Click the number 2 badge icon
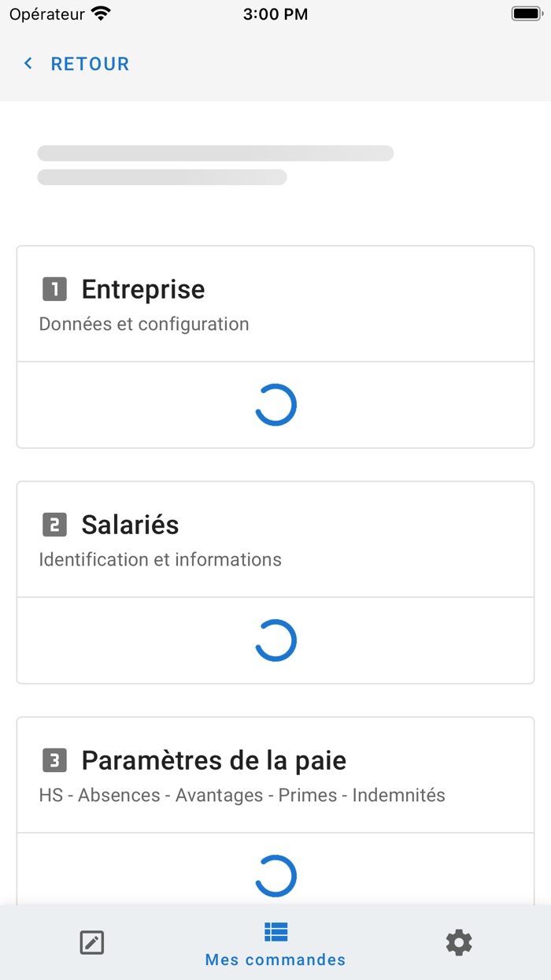Image resolution: width=551 pixels, height=980 pixels. (54, 525)
